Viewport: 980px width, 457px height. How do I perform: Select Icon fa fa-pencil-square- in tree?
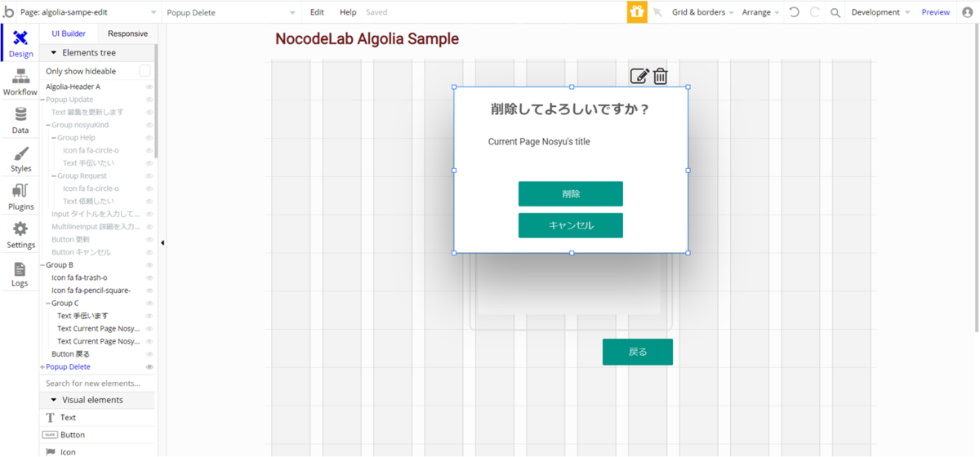[x=91, y=291]
